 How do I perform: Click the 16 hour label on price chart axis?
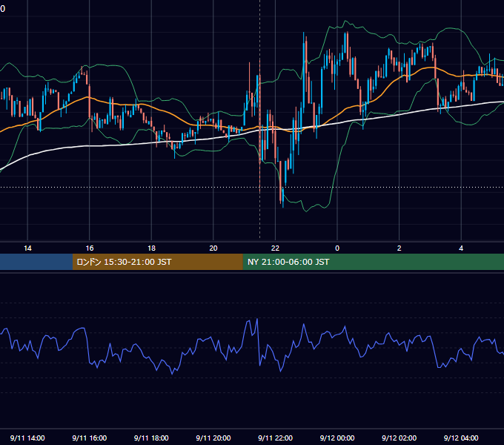click(x=90, y=248)
